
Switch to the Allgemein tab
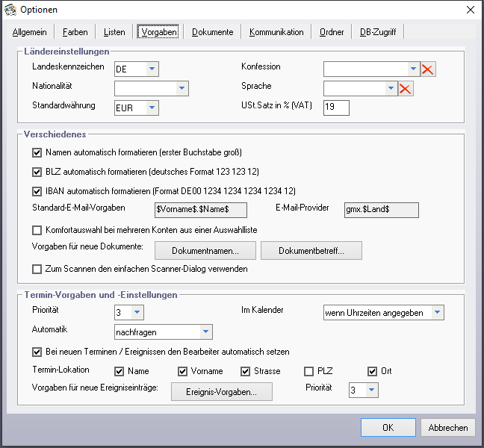pos(30,32)
